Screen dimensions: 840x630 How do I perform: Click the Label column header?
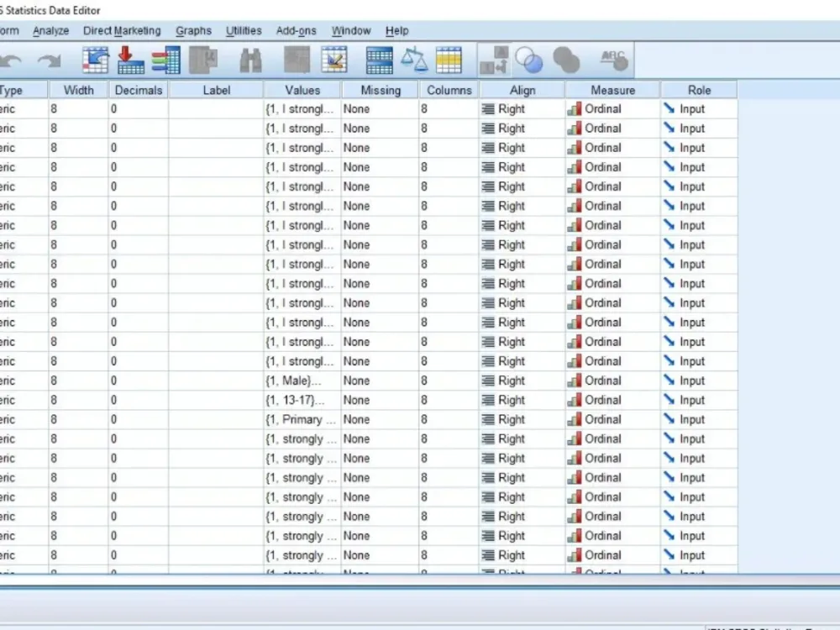(x=216, y=90)
